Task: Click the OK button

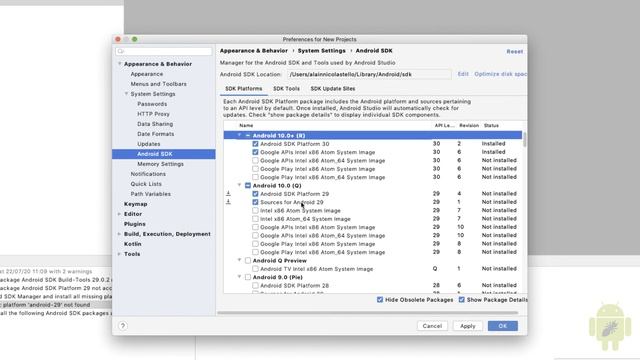Action: click(502, 326)
